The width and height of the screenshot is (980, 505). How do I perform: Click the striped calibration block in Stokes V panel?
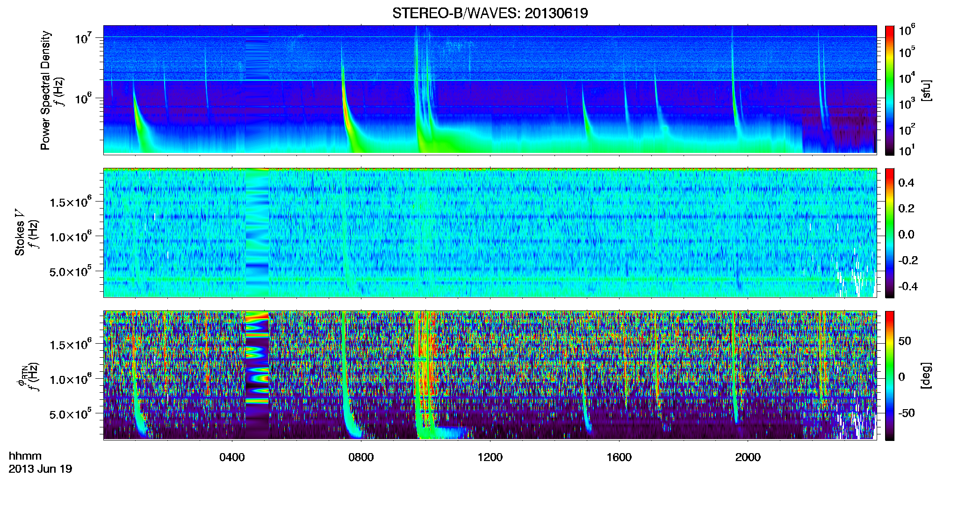(x=257, y=233)
